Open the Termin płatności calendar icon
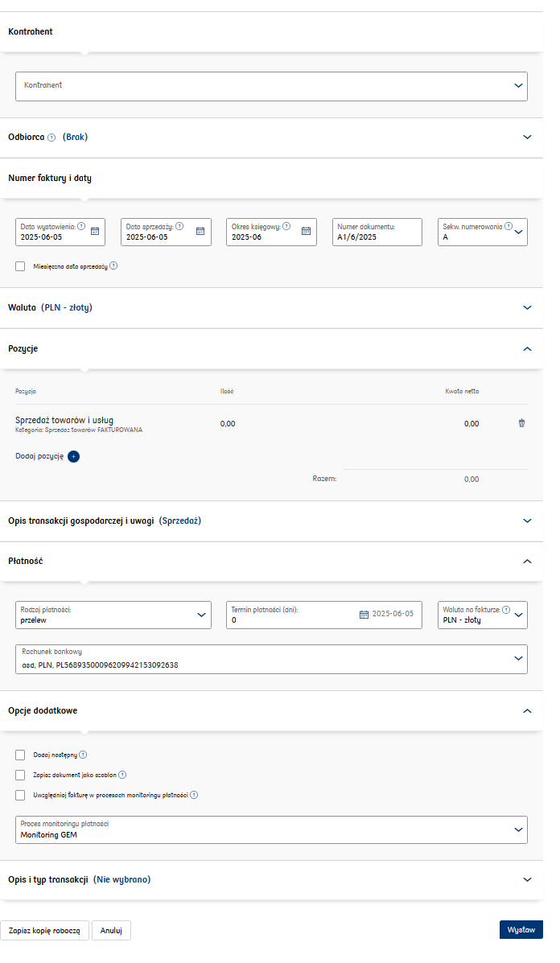Viewport: 560px width, 963px height. [364, 615]
